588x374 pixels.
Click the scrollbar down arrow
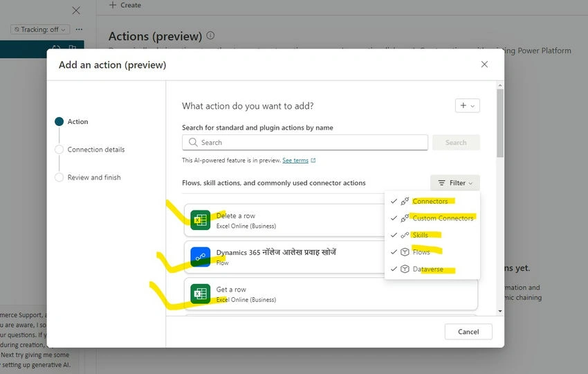coord(500,311)
